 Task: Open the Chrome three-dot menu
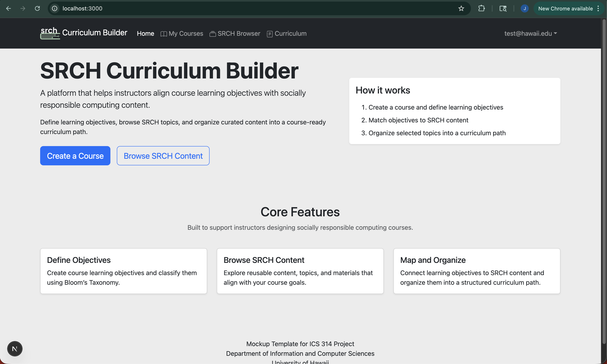point(598,9)
